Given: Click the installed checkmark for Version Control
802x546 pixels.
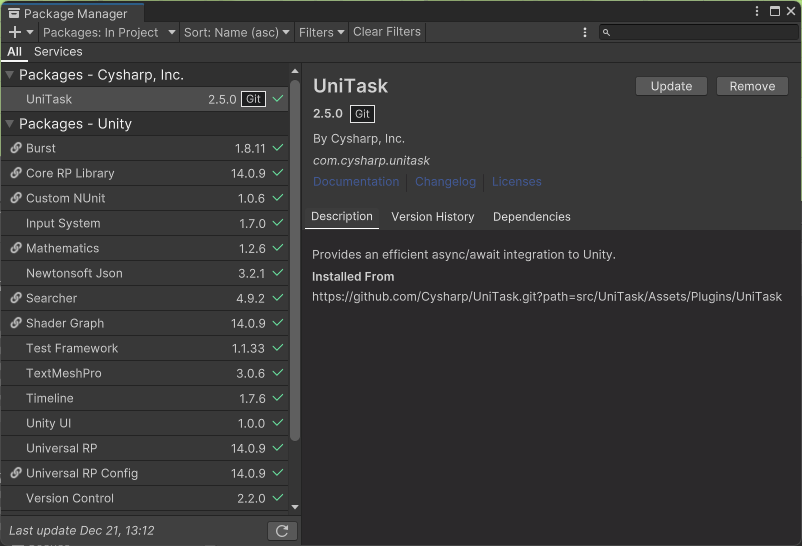Looking at the screenshot, I should 278,497.
